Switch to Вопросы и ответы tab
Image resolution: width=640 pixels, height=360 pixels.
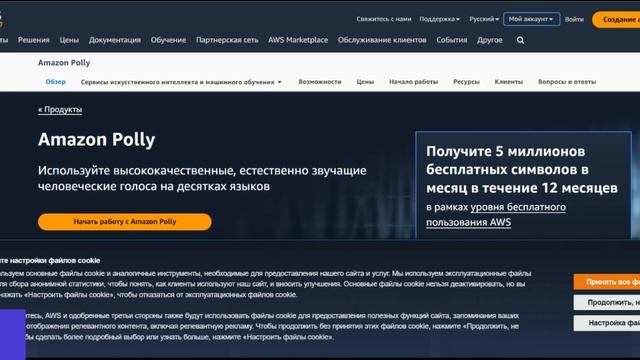click(567, 82)
